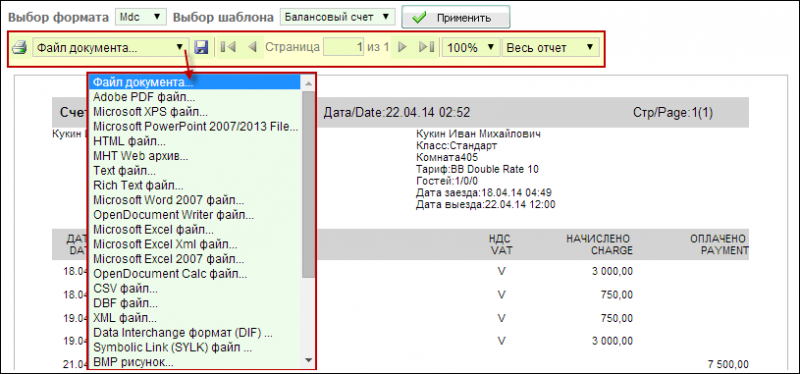Image resolution: width=800 pixels, height=374 pixels.
Task: Select MHT Web архив... option
Action: (x=195, y=156)
